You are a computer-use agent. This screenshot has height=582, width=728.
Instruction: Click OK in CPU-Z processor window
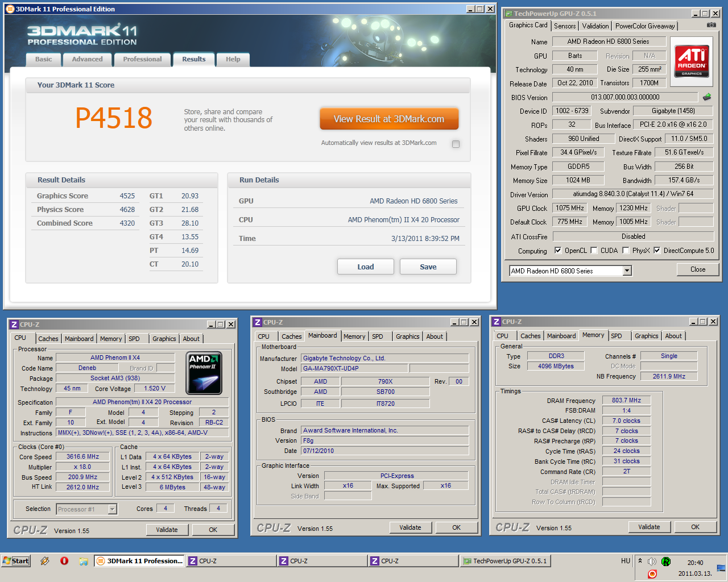click(213, 530)
